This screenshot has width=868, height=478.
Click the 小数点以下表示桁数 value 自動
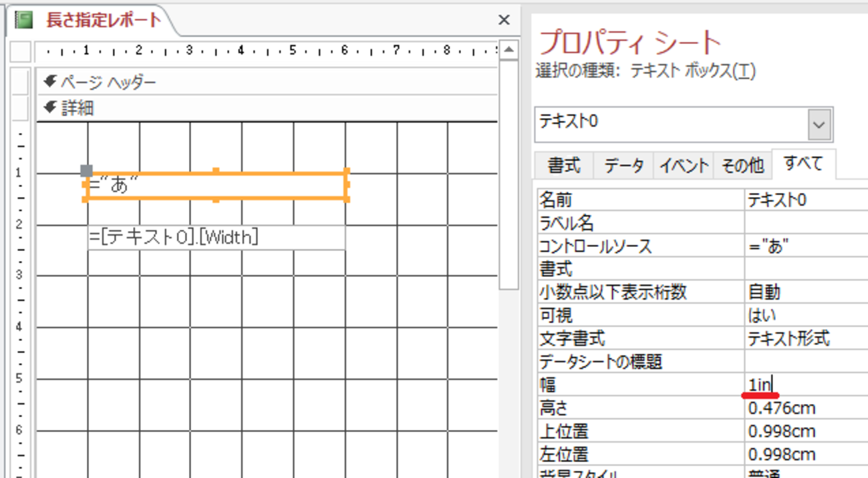click(806, 292)
